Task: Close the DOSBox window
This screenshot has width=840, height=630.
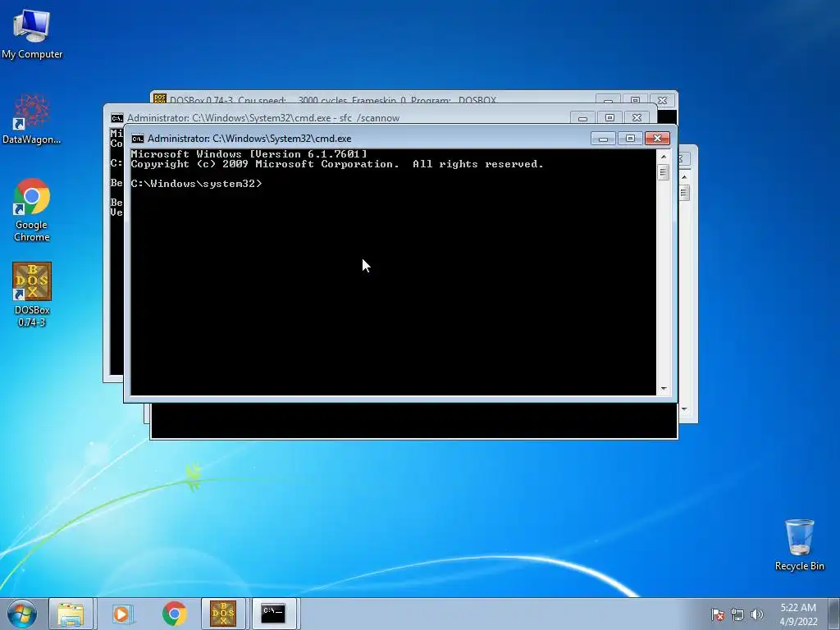Action: point(662,99)
